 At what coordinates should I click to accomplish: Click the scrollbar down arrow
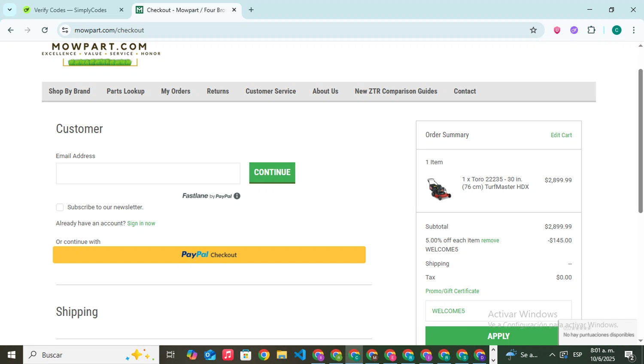(x=640, y=341)
